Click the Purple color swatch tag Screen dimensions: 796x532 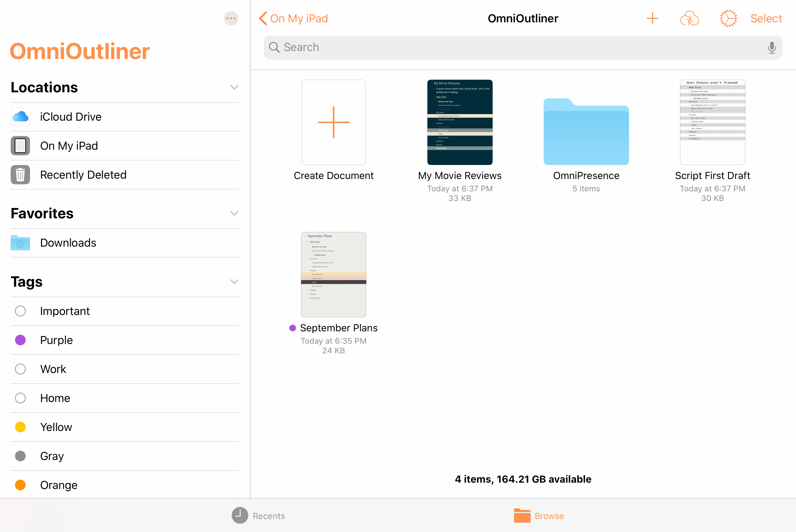click(20, 340)
